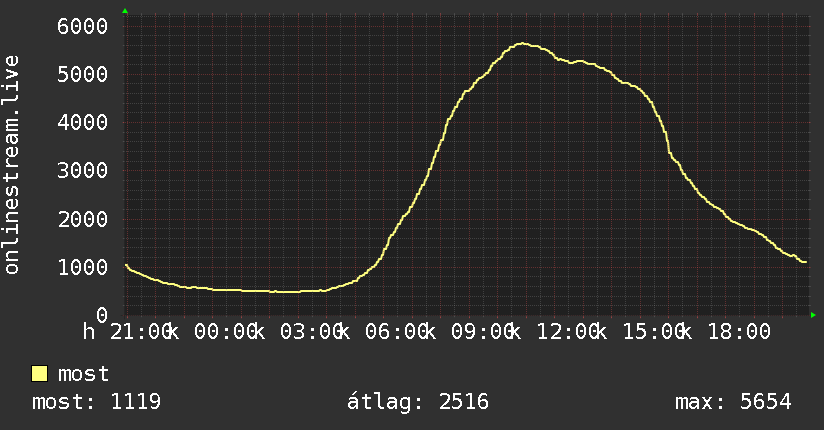Screen dimensions: 824x430
Task: Click the onlinestream.live vertical axis title
Action: pyautogui.click(x=11, y=165)
